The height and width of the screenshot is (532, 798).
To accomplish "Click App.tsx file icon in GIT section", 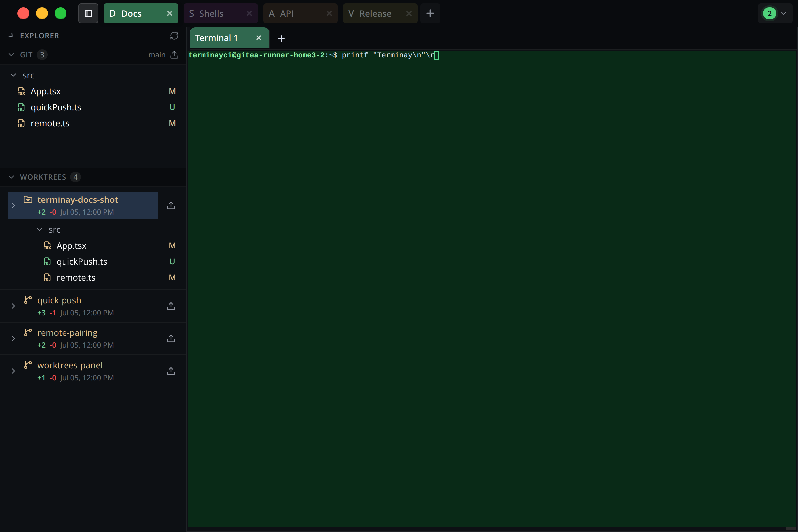I will click(x=21, y=91).
